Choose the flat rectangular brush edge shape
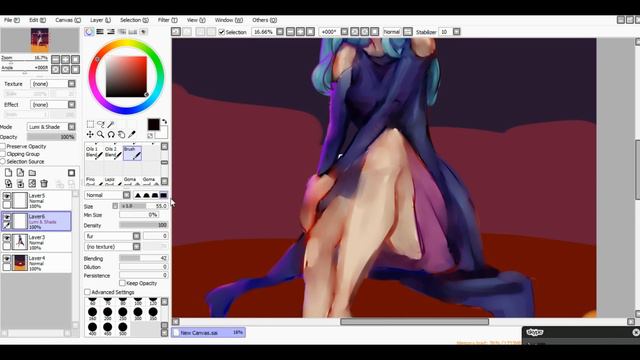The height and width of the screenshot is (360, 640). pyautogui.click(x=163, y=195)
